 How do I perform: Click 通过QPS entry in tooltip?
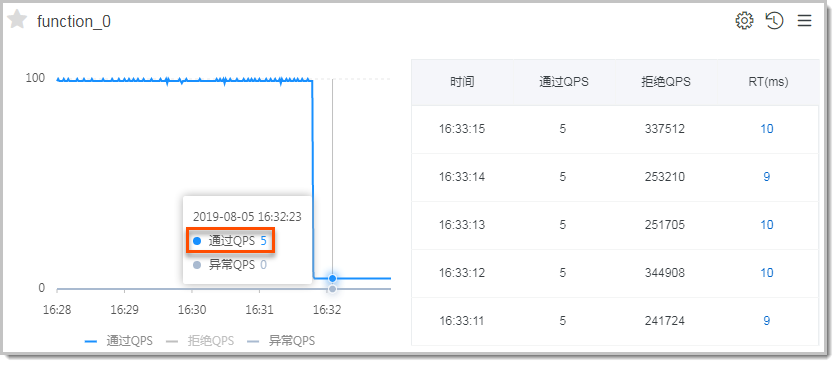[x=230, y=241]
